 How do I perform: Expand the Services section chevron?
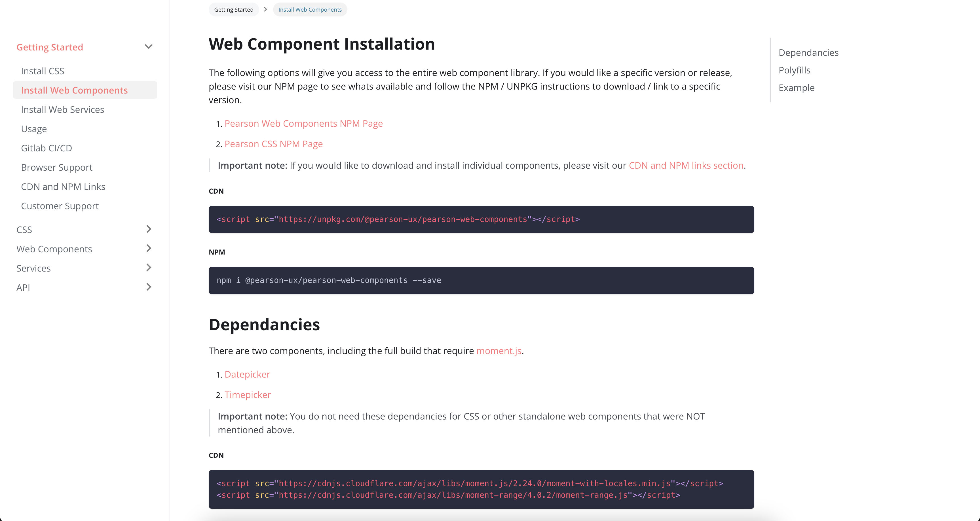point(148,268)
